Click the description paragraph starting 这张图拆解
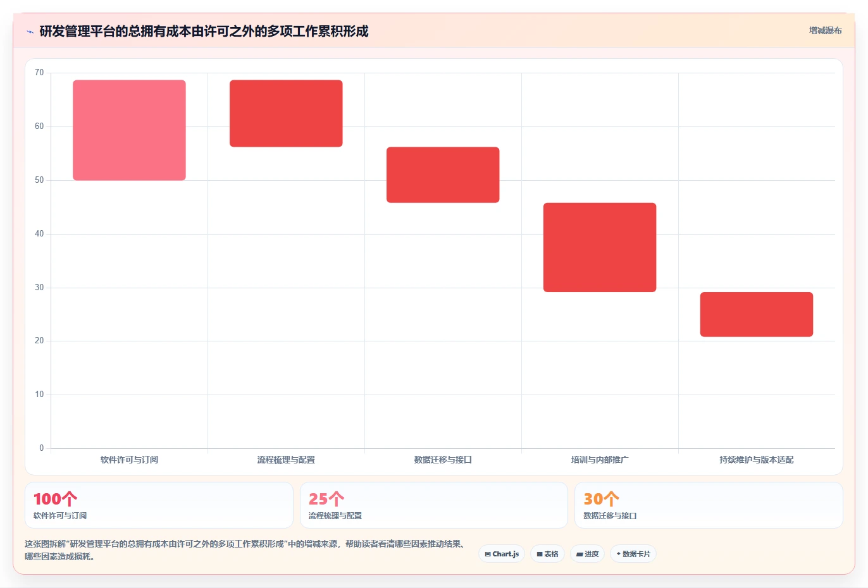This screenshot has width=868, height=588. 247,550
